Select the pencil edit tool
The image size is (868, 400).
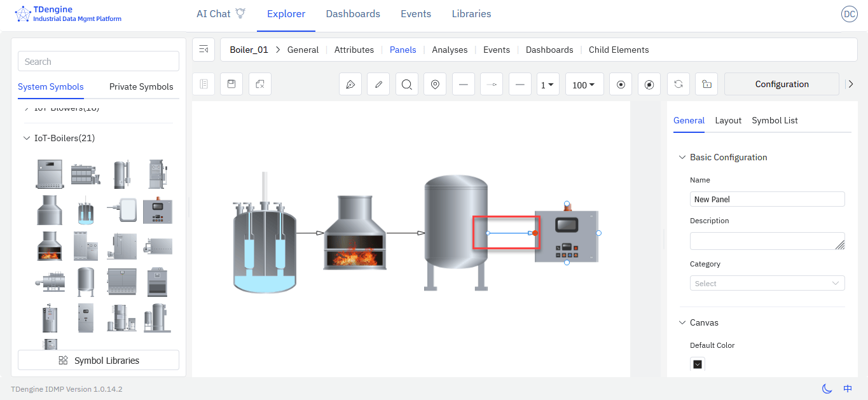[x=378, y=85]
